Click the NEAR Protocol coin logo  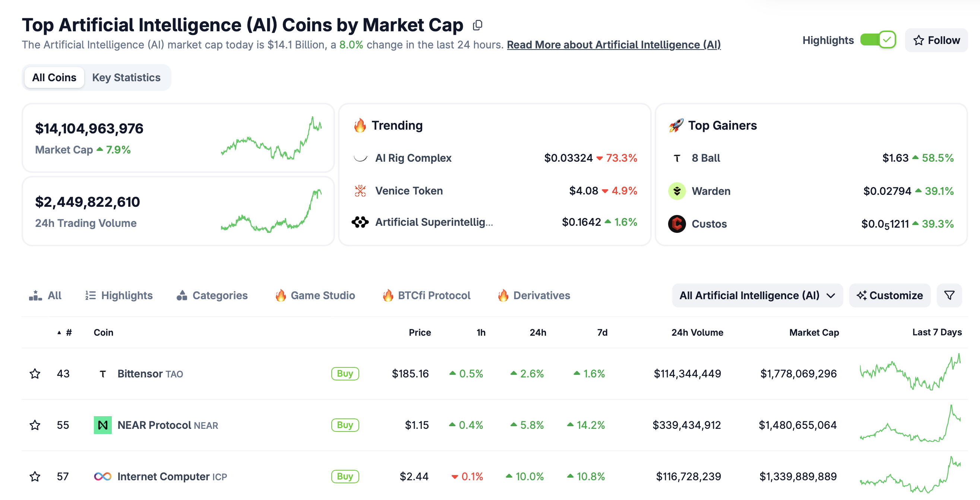[x=103, y=425]
